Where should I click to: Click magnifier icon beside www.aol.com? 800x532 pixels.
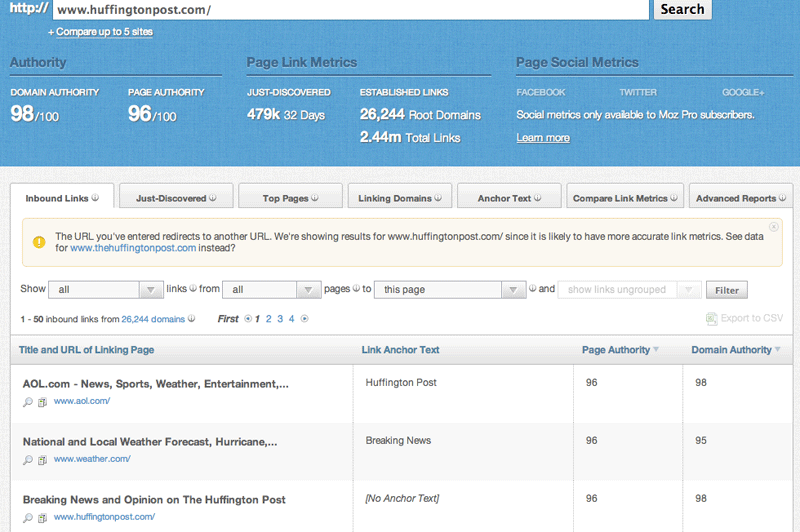28,402
